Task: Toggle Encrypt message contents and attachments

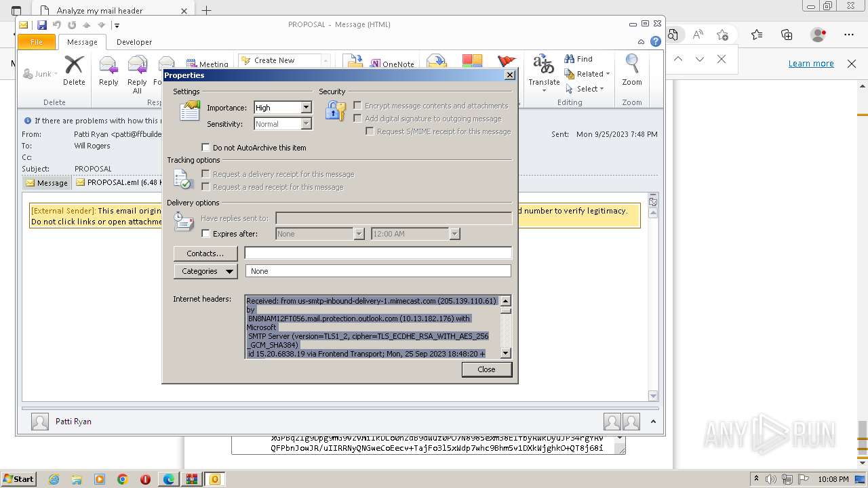Action: coord(357,106)
